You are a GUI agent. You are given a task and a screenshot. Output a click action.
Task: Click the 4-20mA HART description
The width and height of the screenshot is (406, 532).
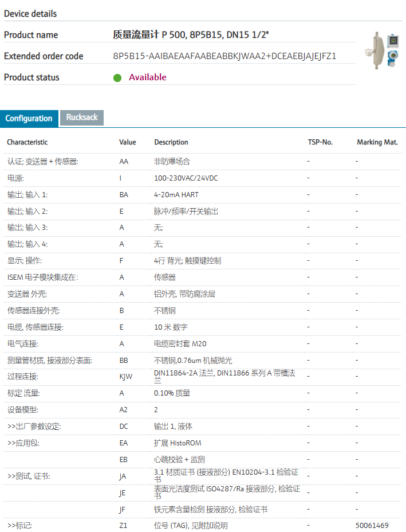tap(176, 195)
